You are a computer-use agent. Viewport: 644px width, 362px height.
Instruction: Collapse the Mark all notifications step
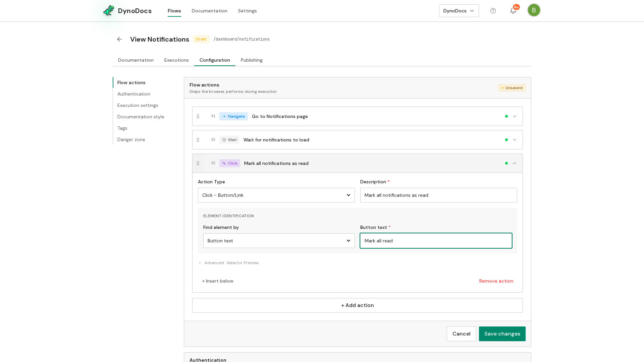click(x=515, y=163)
